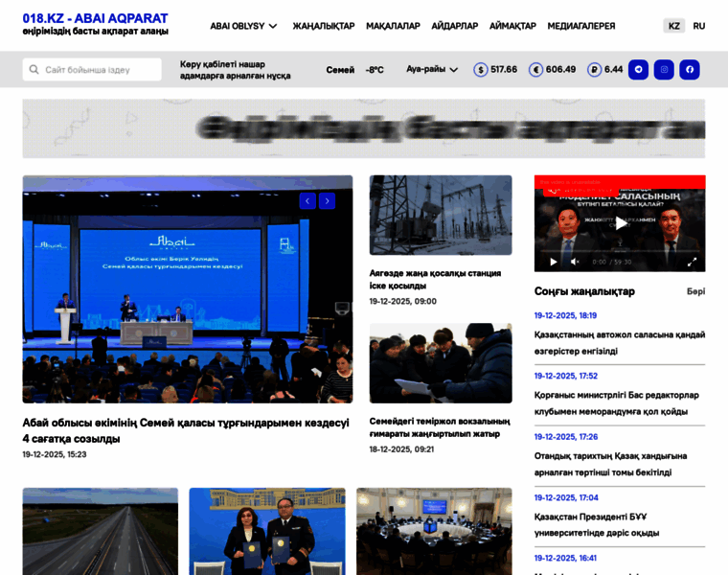
Task: Click the main meeting hall slider image
Action: pyautogui.click(x=188, y=288)
